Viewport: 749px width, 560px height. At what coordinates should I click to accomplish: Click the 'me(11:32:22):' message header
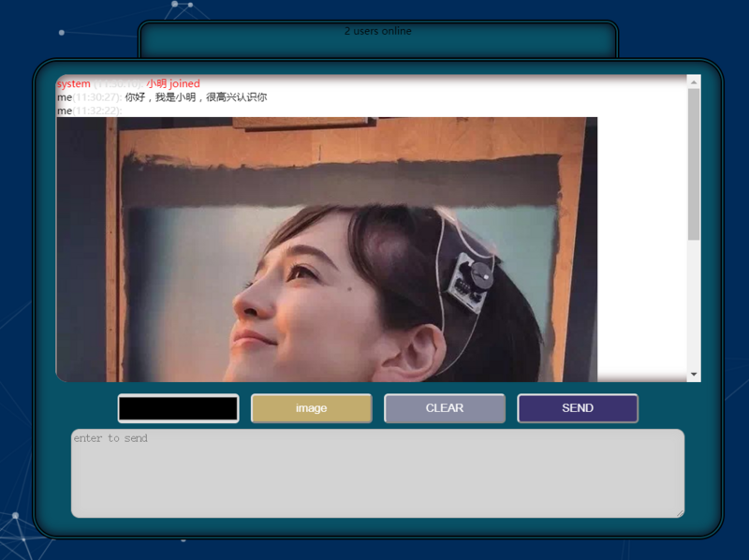coord(89,111)
